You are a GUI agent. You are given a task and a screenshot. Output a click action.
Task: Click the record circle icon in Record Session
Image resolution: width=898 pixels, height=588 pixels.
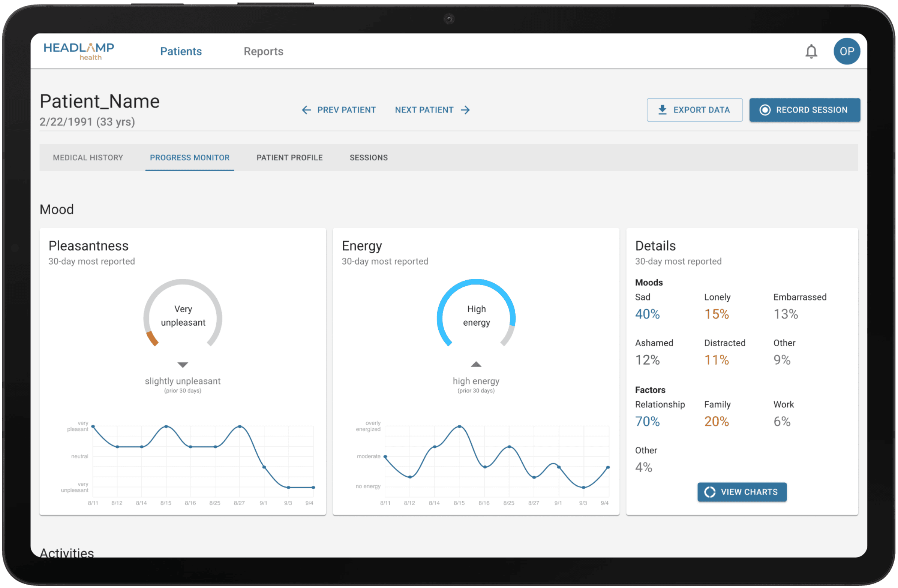pyautogui.click(x=765, y=110)
